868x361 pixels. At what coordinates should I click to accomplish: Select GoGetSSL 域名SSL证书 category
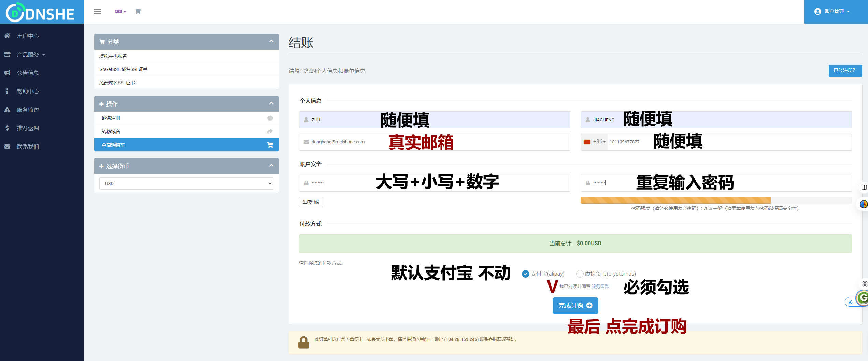point(186,69)
